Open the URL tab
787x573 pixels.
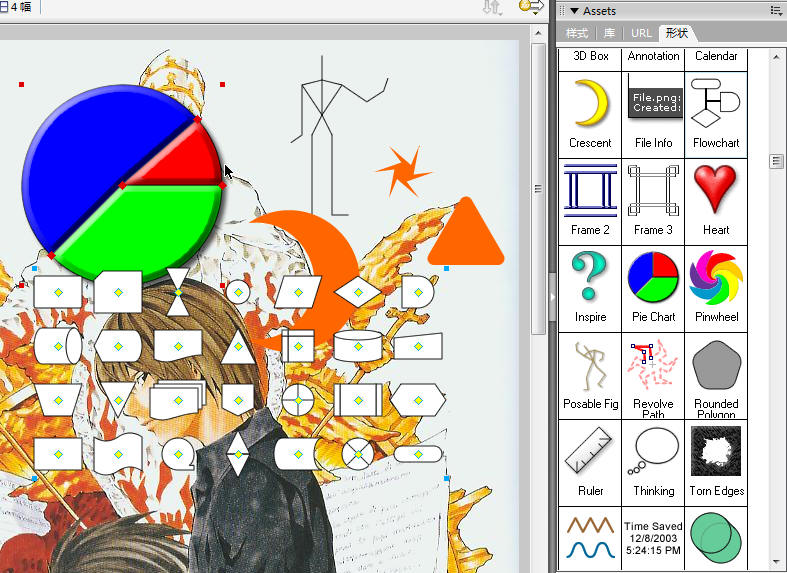point(641,34)
